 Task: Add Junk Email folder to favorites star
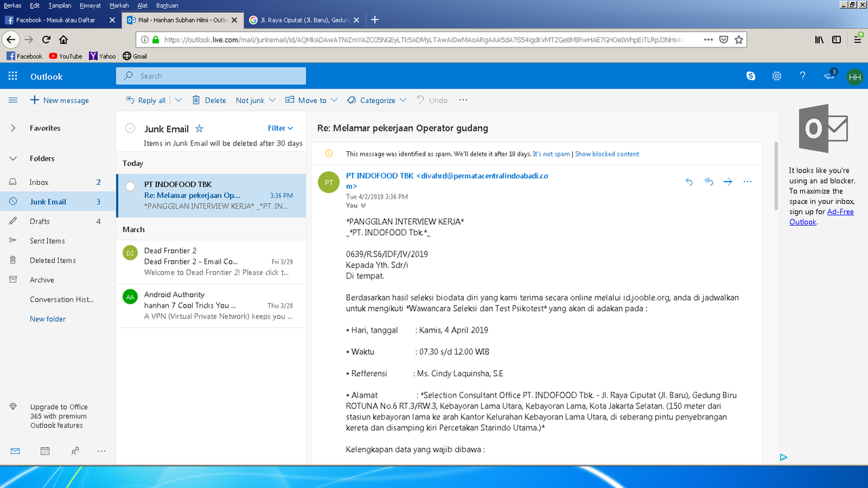[x=199, y=128]
